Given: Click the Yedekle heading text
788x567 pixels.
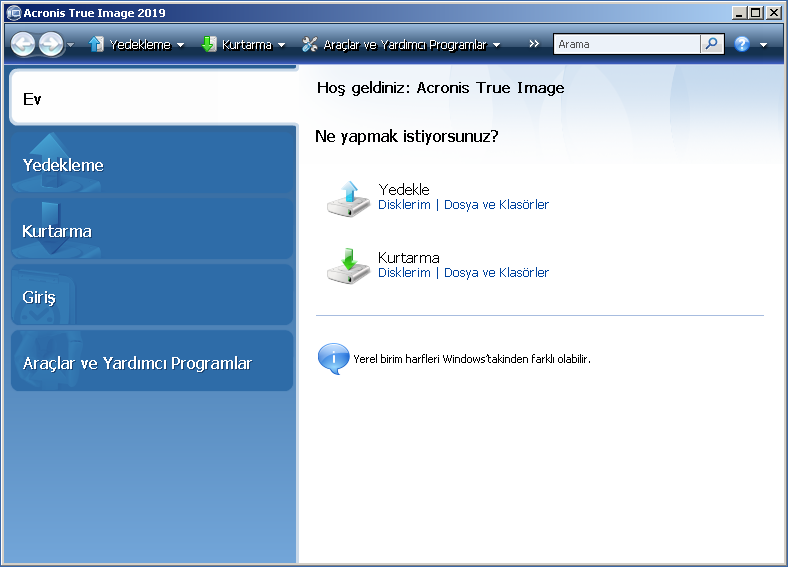Looking at the screenshot, I should click(404, 190).
